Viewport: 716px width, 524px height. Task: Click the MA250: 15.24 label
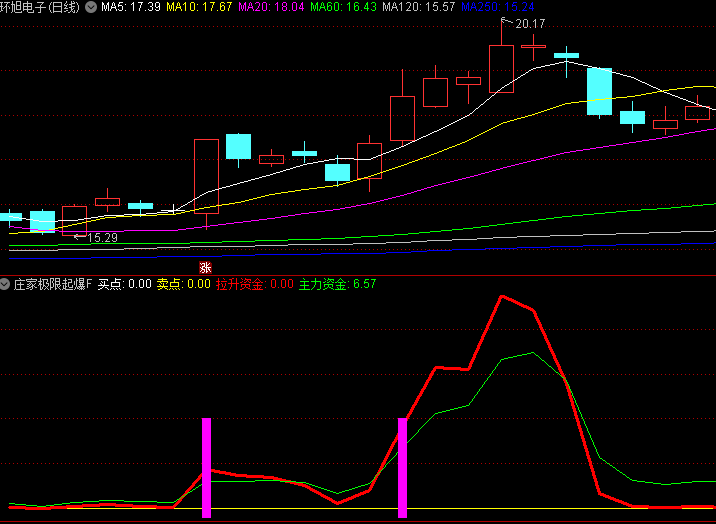(x=498, y=7)
